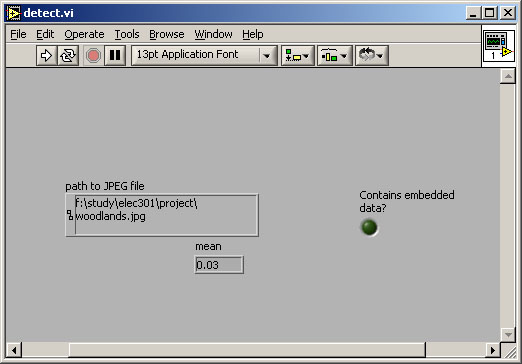Click the horizontal scrollbar right arrow
This screenshot has height=364, width=522.
[x=492, y=350]
